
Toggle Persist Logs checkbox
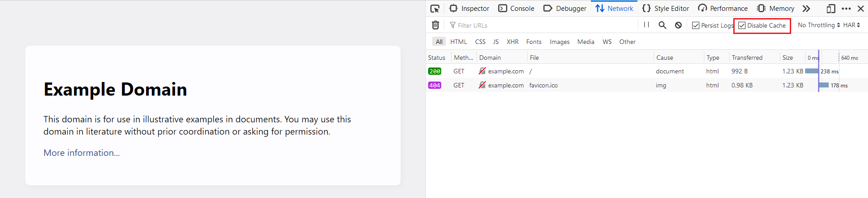[696, 25]
